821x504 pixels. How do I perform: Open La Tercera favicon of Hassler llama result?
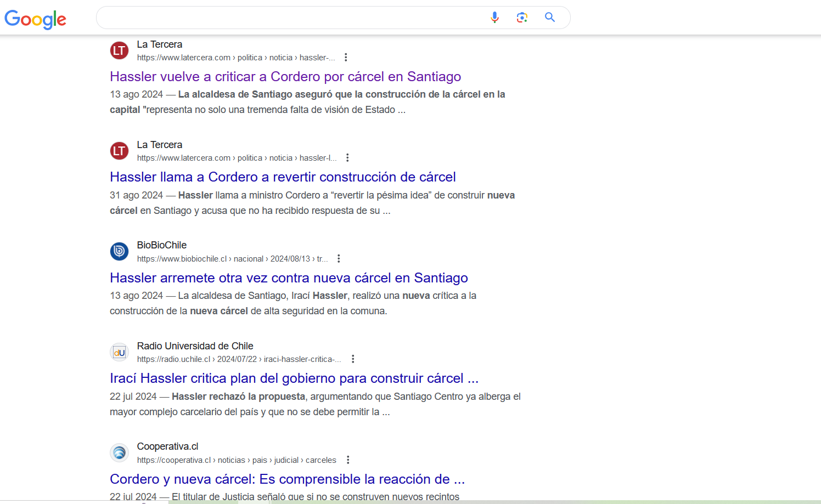119,151
